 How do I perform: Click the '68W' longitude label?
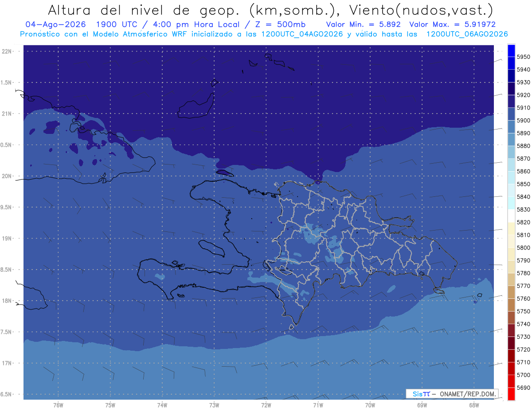(x=473, y=405)
